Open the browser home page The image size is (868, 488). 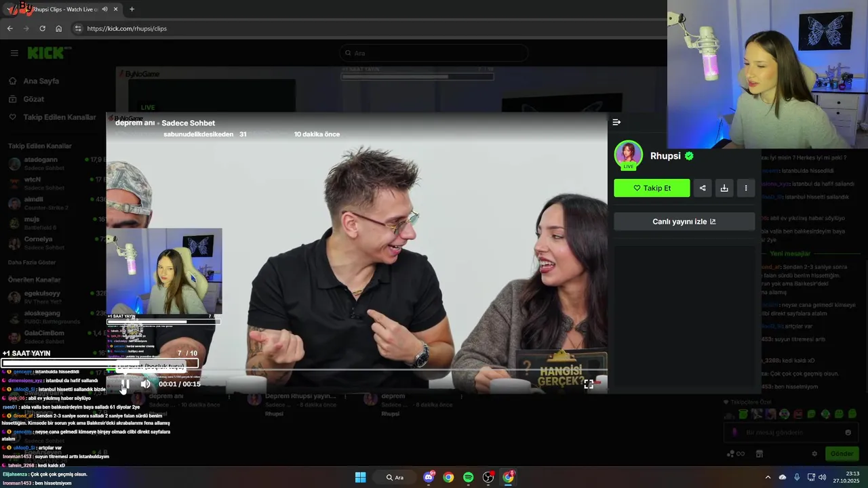tap(59, 28)
